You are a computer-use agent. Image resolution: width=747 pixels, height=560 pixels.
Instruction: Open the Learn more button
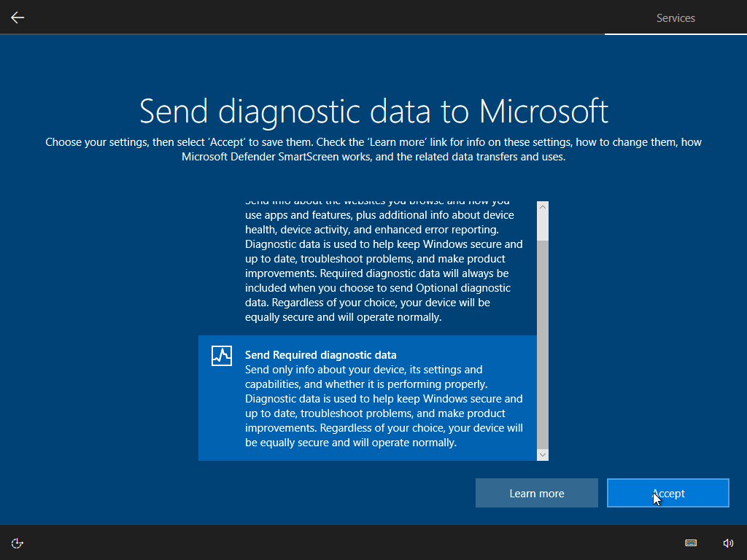pyautogui.click(x=537, y=494)
